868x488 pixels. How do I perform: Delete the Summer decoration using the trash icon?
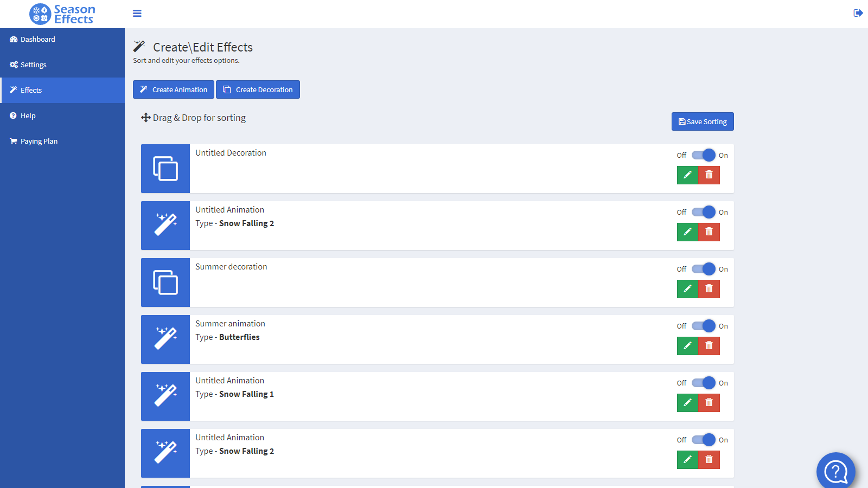tap(709, 289)
